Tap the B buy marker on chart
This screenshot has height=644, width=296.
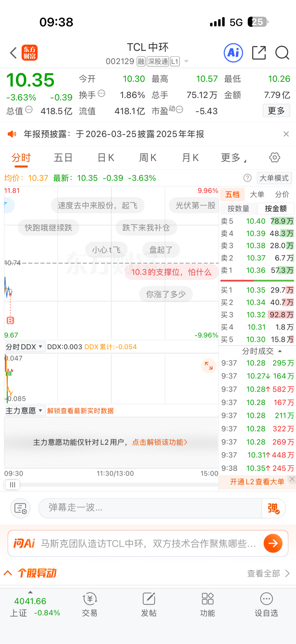click(10, 320)
